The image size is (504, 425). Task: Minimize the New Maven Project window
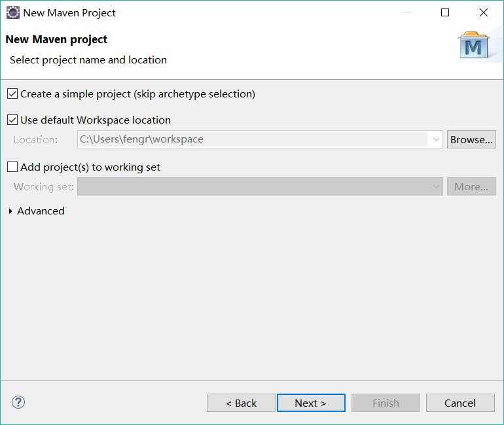click(x=407, y=12)
